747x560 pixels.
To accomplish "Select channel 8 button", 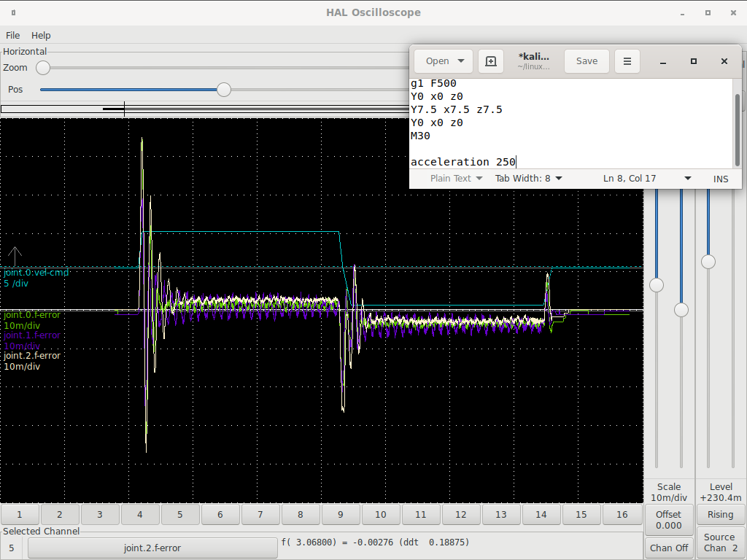I will pos(300,514).
